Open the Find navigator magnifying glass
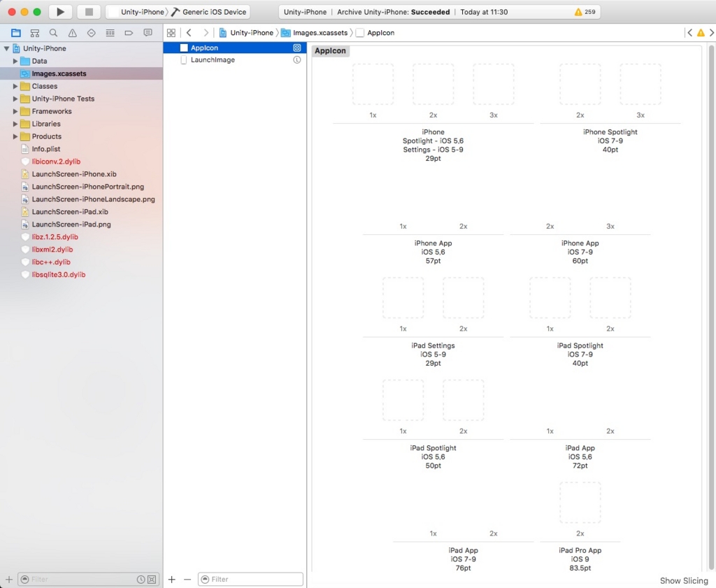The image size is (716, 588). tap(53, 32)
